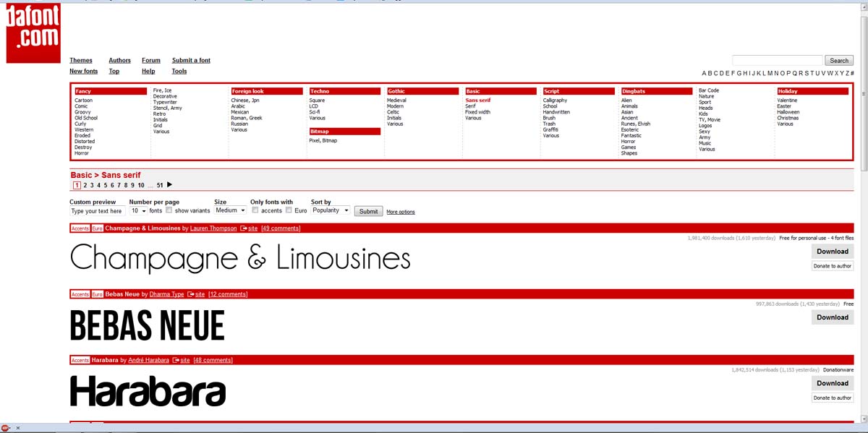Viewport: 868px width, 433px height.
Task: Download the Bebas Neue font
Action: [833, 317]
